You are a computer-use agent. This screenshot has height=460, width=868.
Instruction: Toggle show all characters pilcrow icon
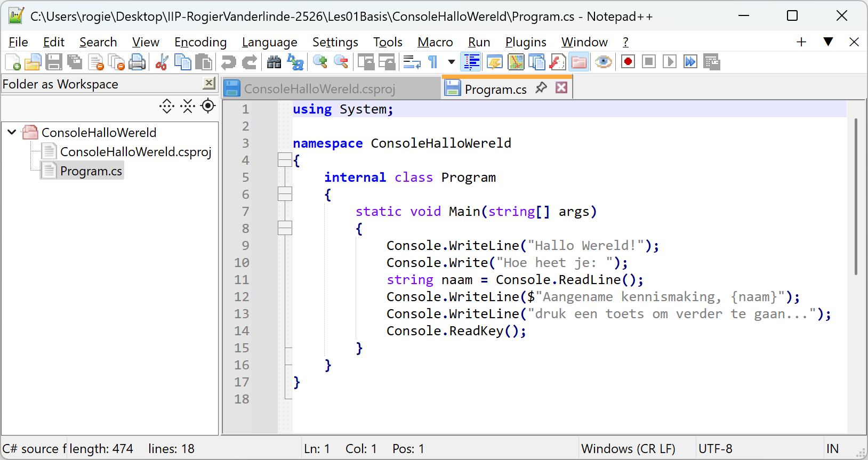(433, 62)
